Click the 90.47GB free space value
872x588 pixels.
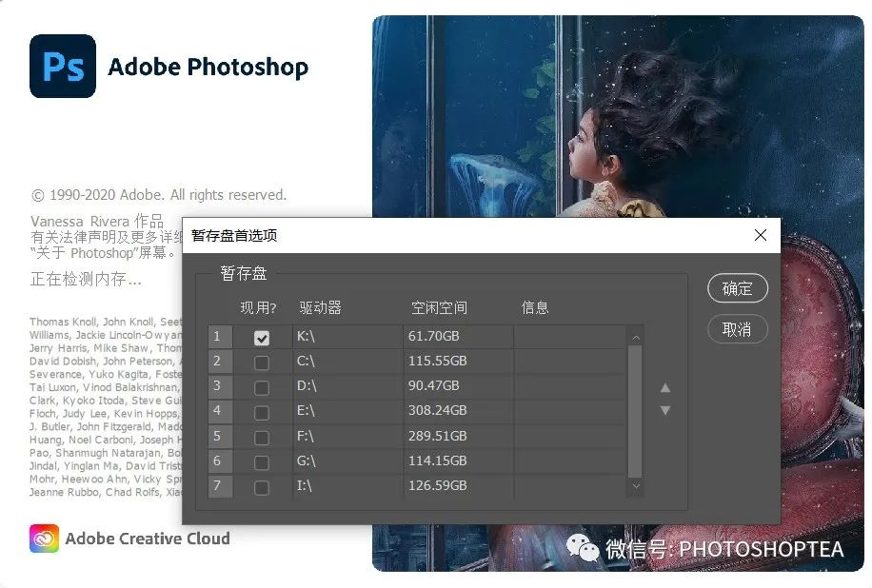click(x=434, y=385)
